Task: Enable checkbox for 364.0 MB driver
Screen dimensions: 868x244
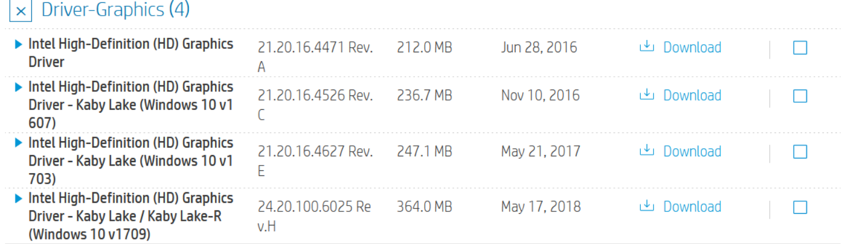Action: (x=800, y=207)
